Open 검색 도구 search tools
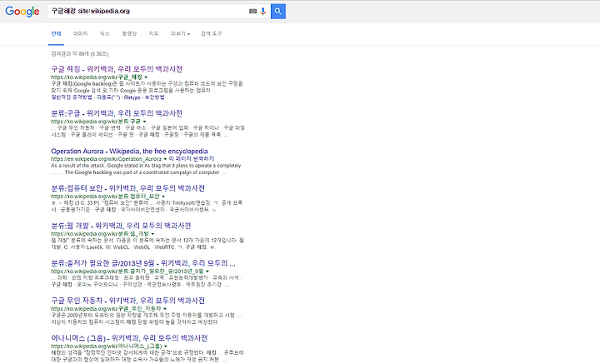 click(x=211, y=33)
